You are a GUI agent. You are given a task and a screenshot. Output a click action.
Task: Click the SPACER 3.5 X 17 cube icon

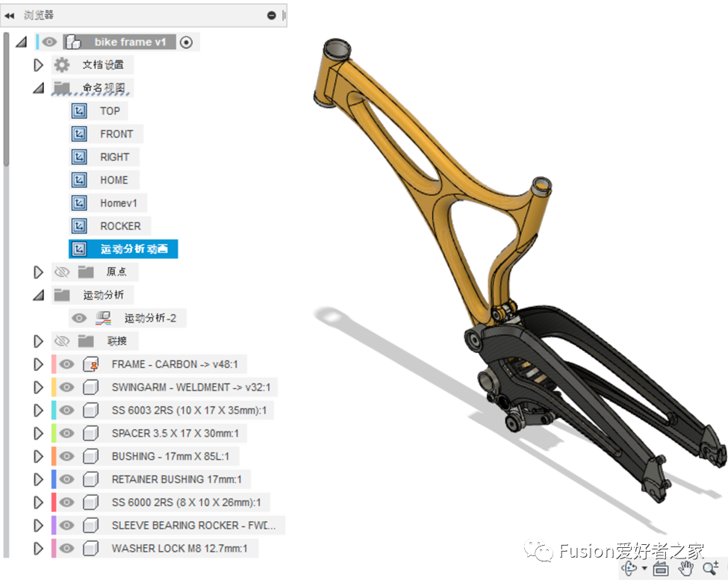(90, 433)
